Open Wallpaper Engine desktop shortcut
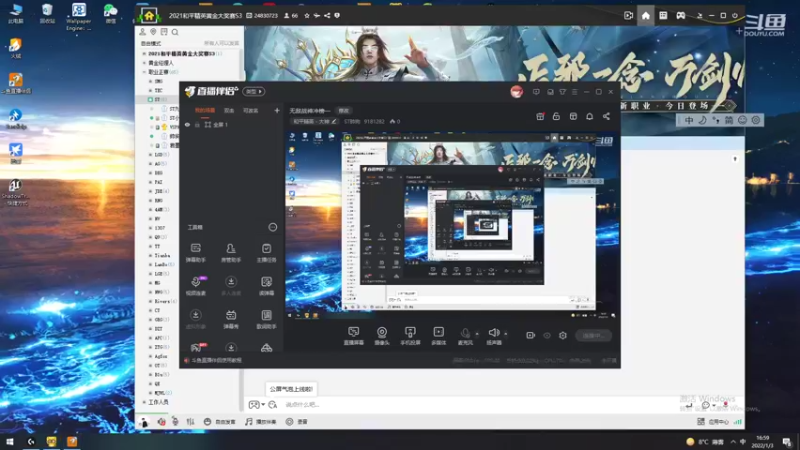800x450 pixels. click(79, 16)
